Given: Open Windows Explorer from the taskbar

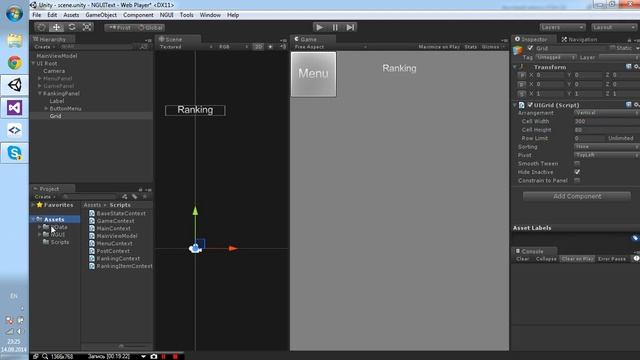Looking at the screenshot, I should pos(15,40).
